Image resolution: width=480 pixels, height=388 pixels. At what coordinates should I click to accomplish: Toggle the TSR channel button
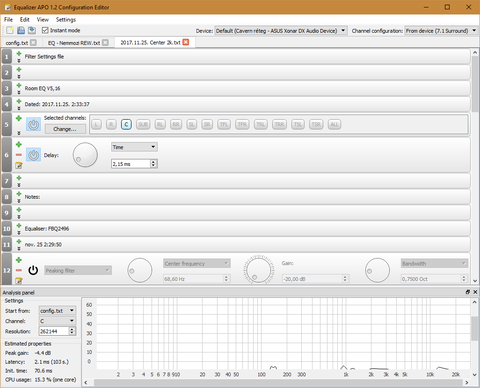click(316, 124)
